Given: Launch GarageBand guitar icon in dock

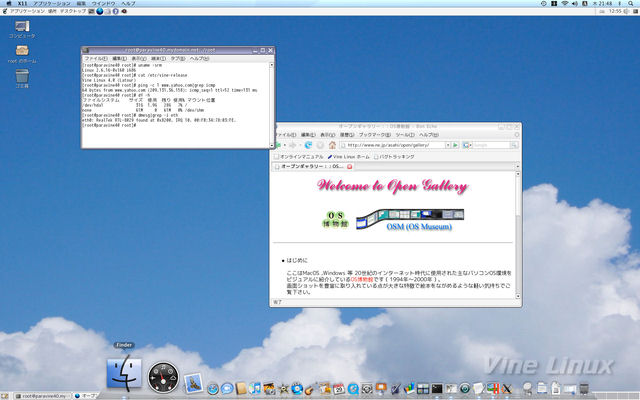Looking at the screenshot, I should [x=309, y=389].
